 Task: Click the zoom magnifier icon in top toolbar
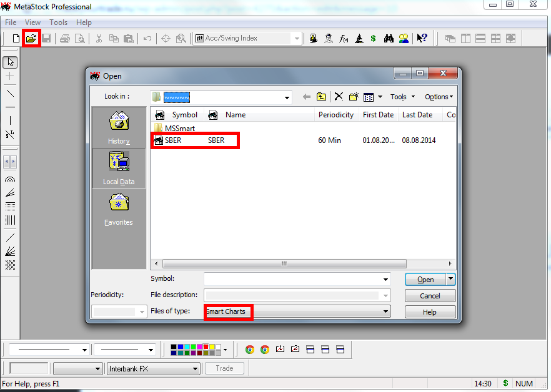pos(181,38)
